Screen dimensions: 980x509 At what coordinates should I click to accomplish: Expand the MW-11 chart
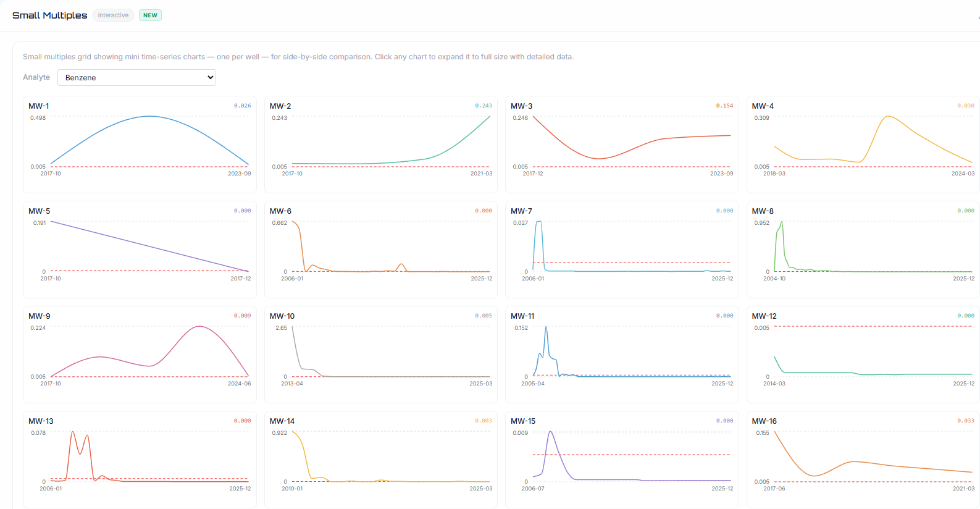tap(622, 354)
